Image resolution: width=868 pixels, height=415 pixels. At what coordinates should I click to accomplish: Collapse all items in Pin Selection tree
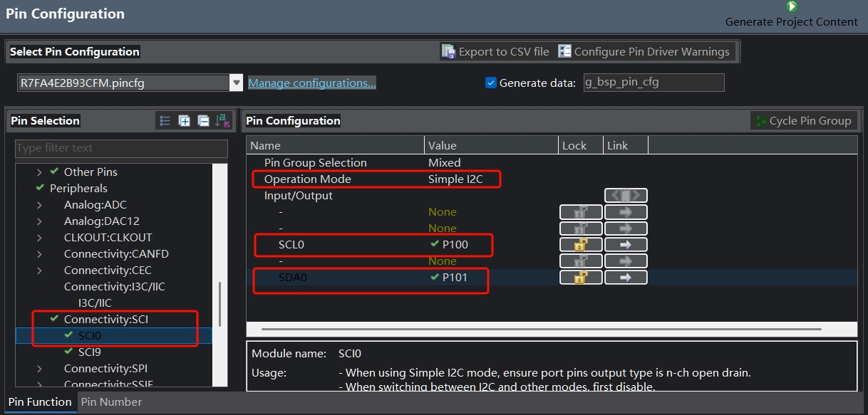point(203,121)
